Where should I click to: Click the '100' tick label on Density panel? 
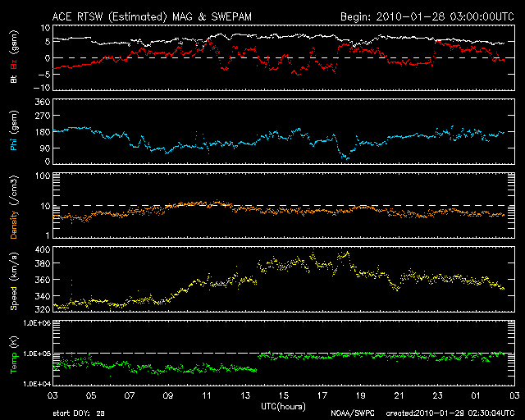43,176
